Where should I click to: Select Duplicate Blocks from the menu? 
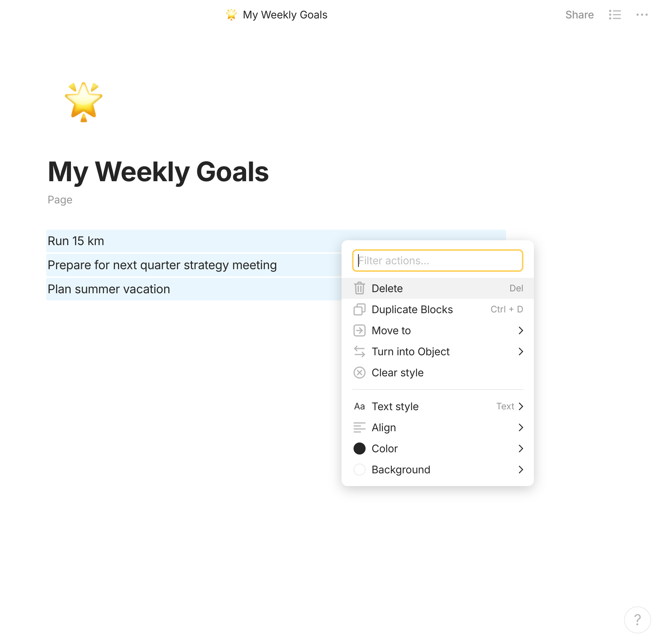[x=412, y=309]
